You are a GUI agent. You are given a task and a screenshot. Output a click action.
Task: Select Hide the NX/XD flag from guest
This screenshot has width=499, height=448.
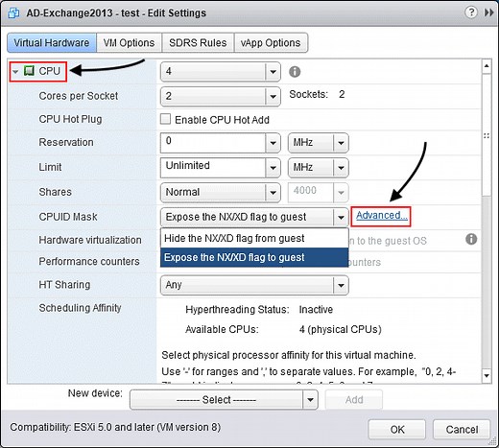[254, 238]
